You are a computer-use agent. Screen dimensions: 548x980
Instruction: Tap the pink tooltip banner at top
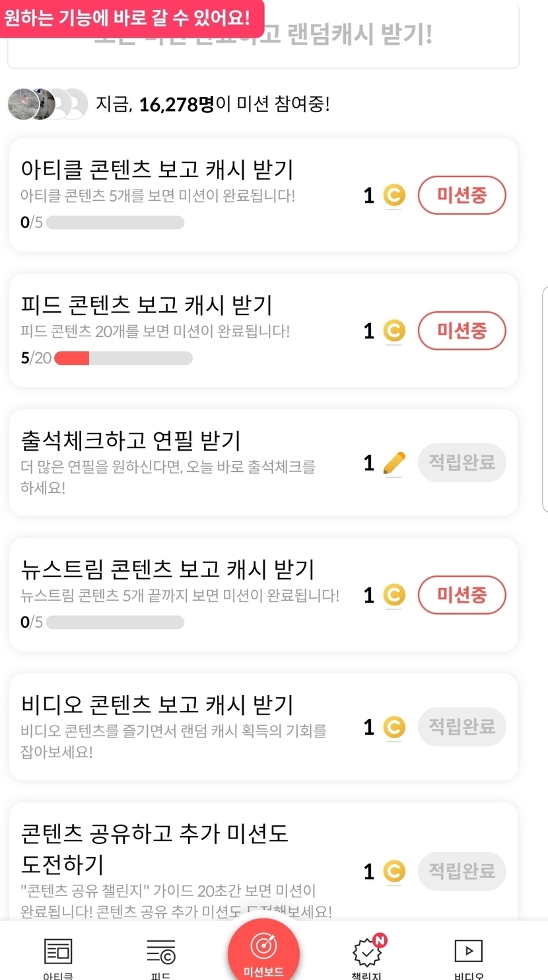click(129, 18)
